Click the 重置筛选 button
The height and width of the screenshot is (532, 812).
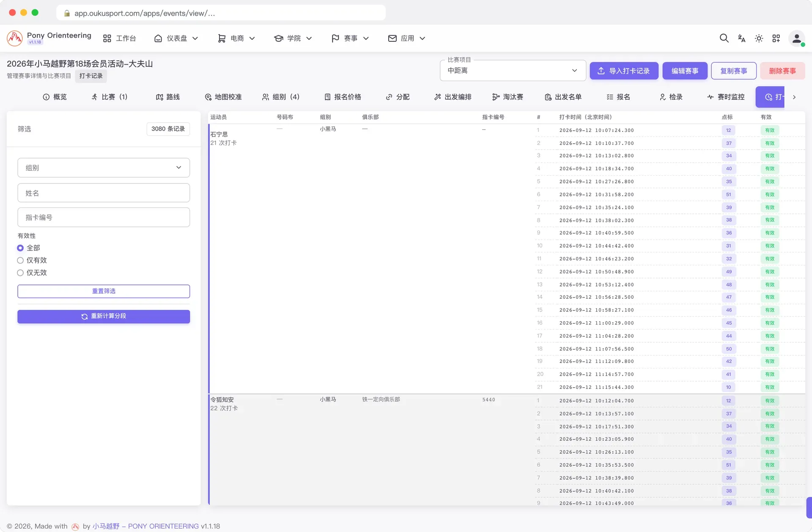[x=104, y=291]
